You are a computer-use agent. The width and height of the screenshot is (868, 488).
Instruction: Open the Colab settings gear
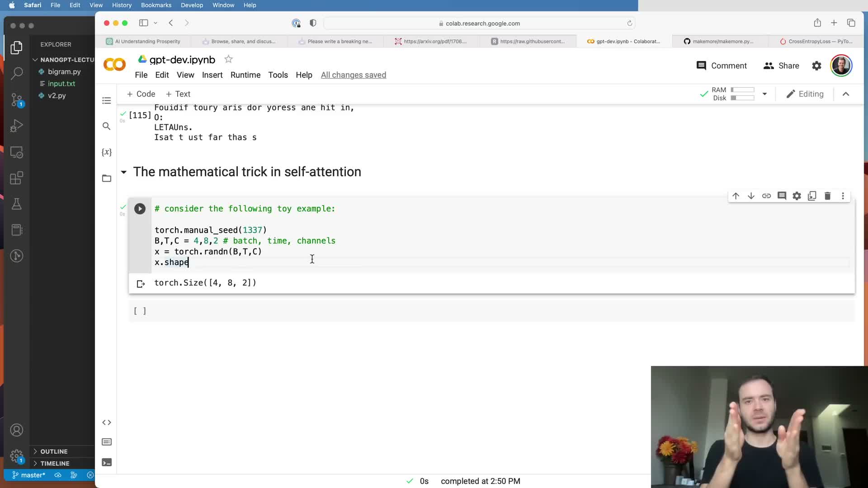[816, 66]
